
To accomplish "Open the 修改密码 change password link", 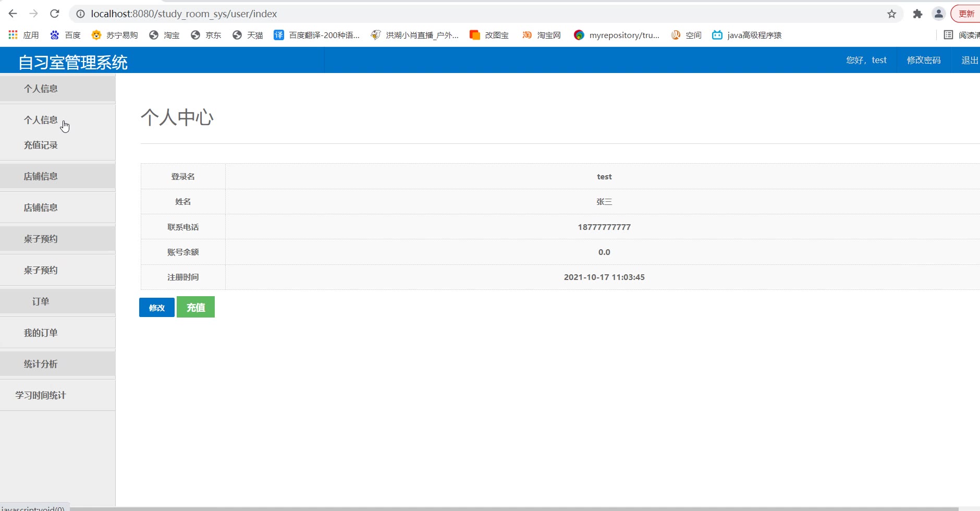I will (924, 60).
